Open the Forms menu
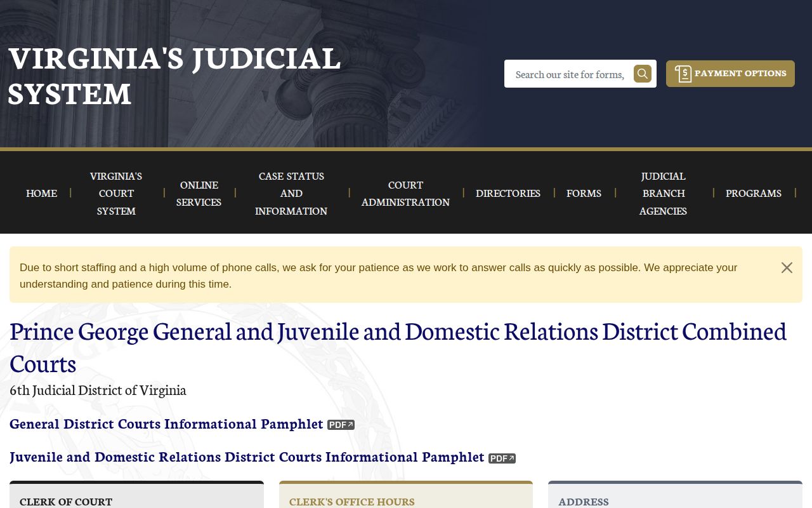This screenshot has width=812, height=508. click(x=584, y=193)
